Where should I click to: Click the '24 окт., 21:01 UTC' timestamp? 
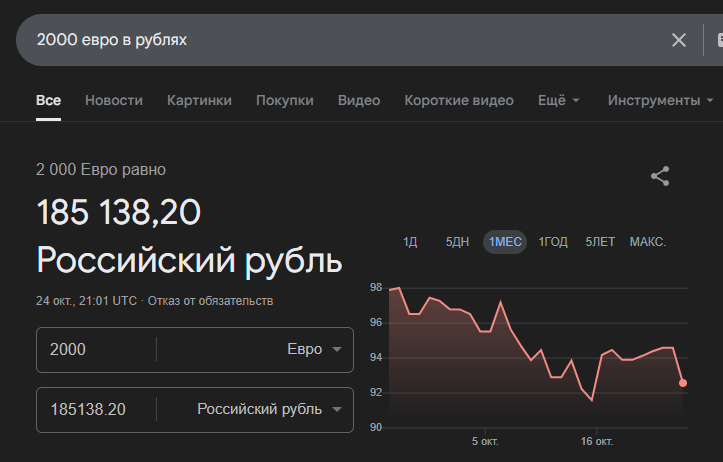pos(86,301)
